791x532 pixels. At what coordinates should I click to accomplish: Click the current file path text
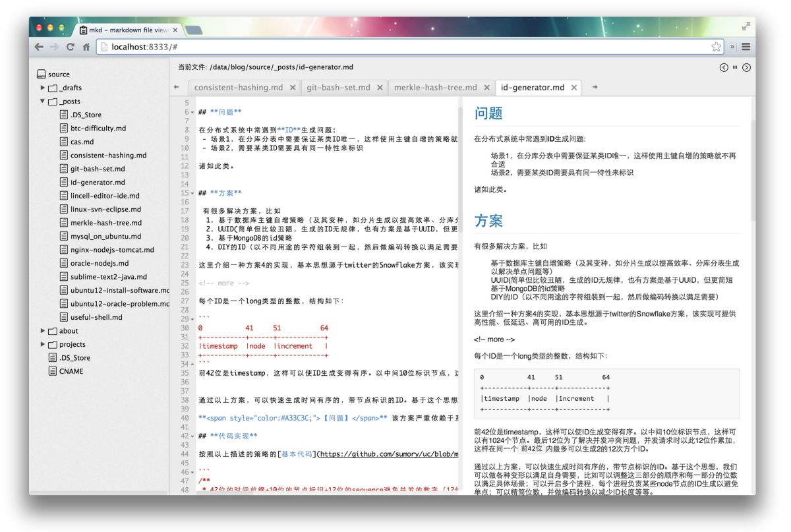[266, 67]
